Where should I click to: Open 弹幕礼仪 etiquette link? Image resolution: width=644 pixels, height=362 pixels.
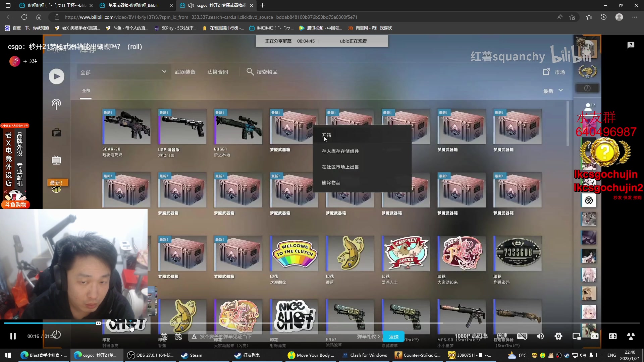point(368,337)
